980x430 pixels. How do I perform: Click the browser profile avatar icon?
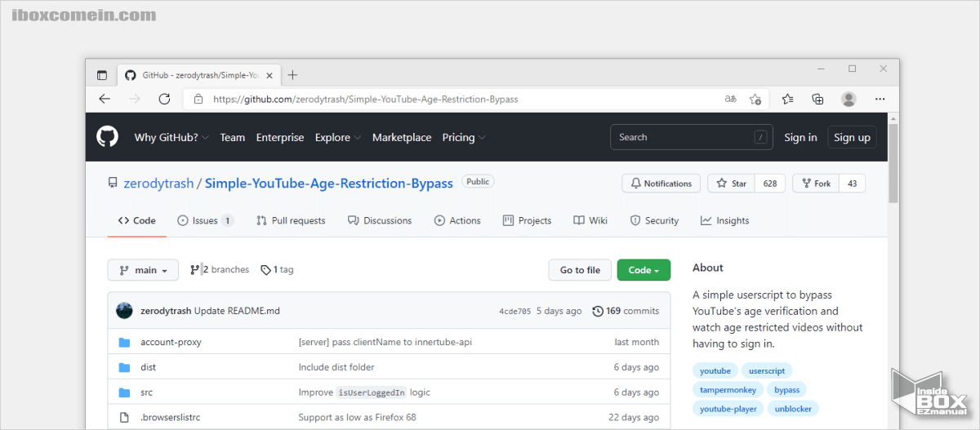tap(849, 99)
